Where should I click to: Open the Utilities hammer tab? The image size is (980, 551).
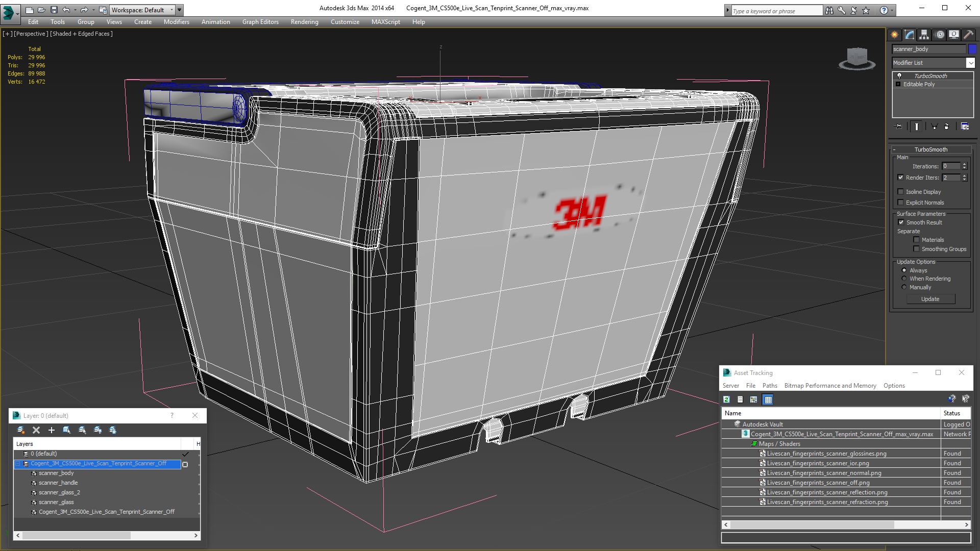(x=968, y=35)
